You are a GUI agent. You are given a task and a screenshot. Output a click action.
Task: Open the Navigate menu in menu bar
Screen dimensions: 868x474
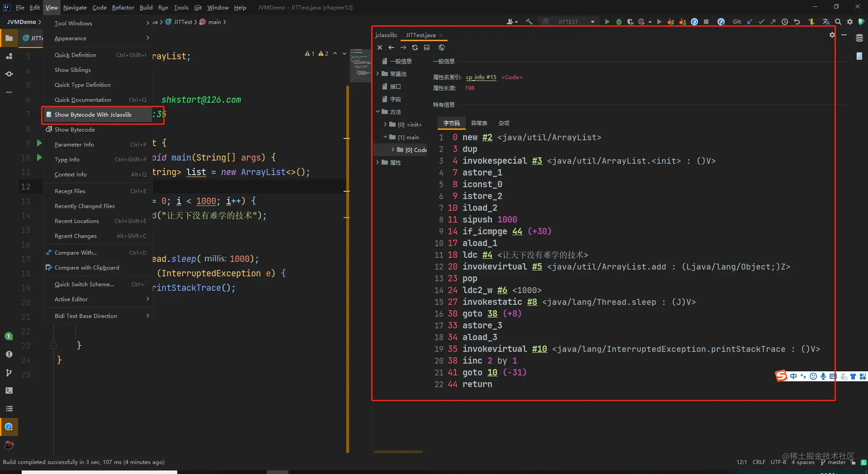pyautogui.click(x=75, y=7)
